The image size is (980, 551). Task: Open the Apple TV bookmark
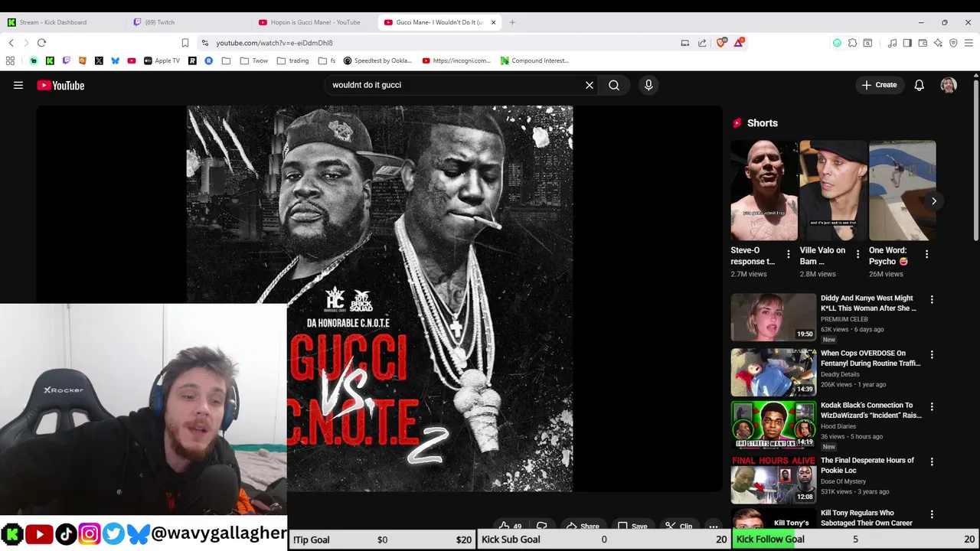coord(162,60)
